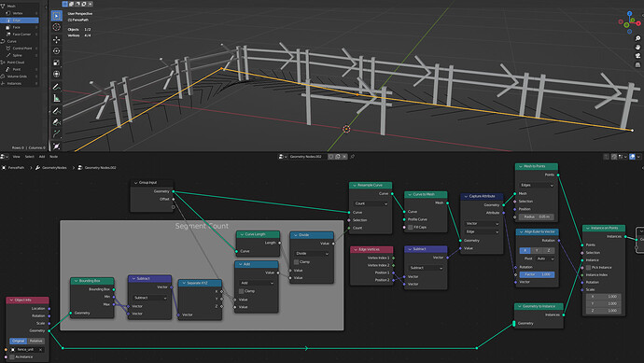Open Pivot Auto dropdown
The image size is (644, 363).
(545, 258)
